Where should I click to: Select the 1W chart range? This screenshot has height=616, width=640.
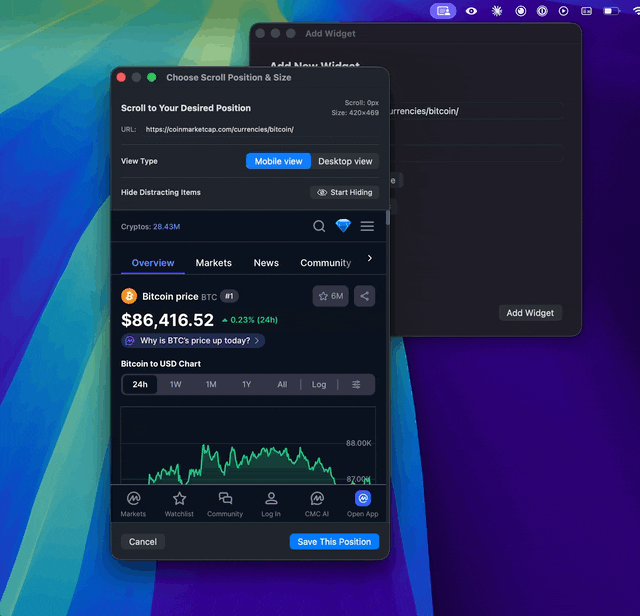point(176,385)
